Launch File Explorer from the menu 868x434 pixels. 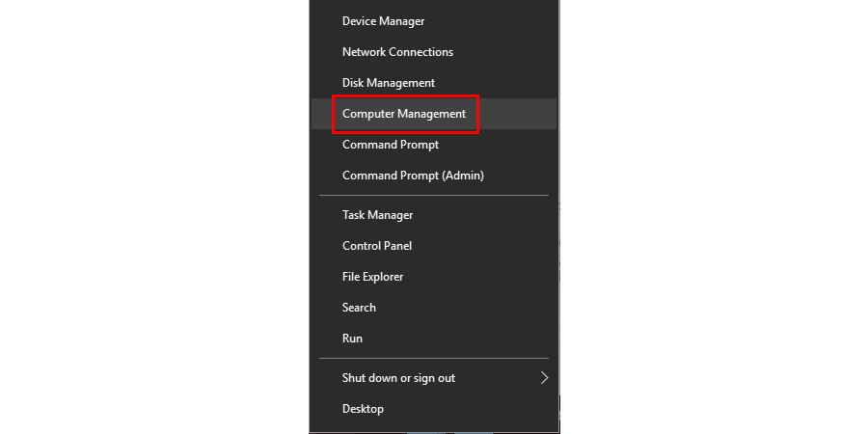pos(372,277)
